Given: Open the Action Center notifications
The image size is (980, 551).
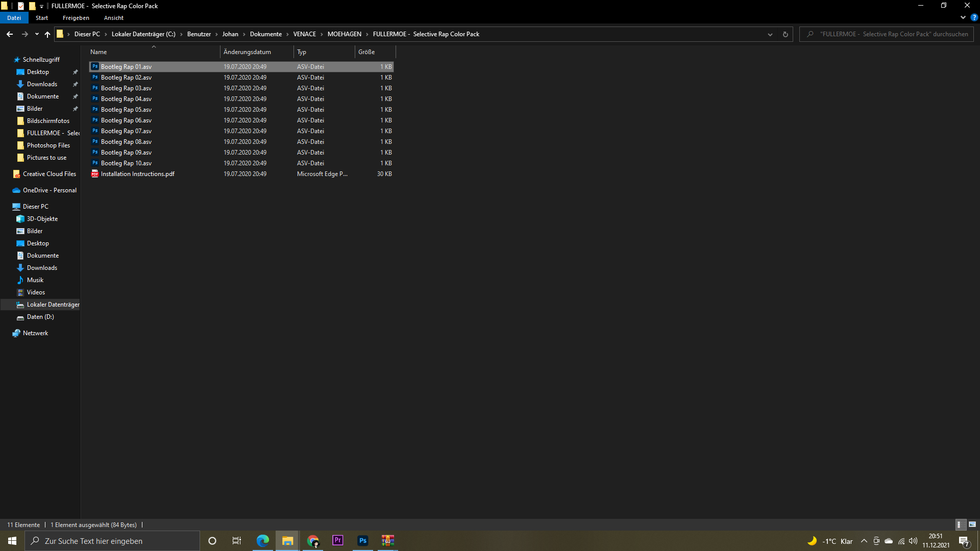Looking at the screenshot, I should tap(964, 541).
